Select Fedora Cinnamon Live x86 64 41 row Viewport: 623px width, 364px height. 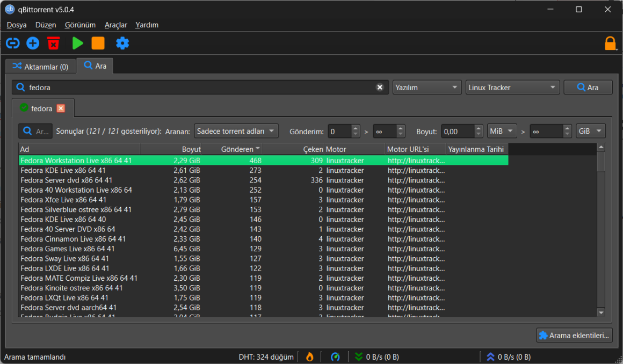point(263,239)
